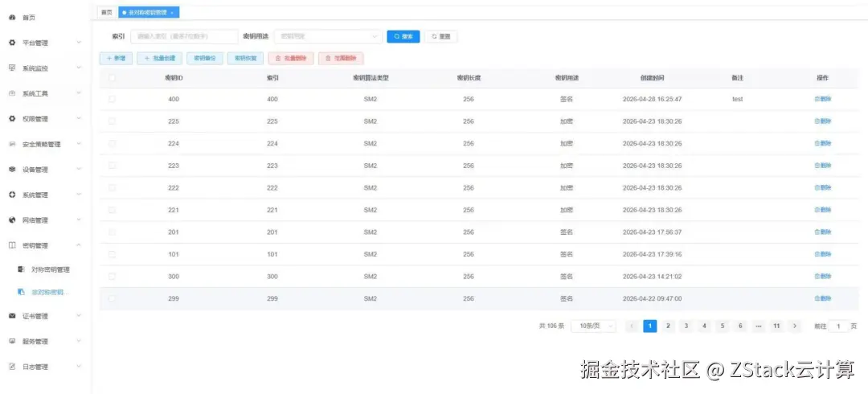Expand 系统管理 menu chevron
Image resolution: width=868 pixels, height=394 pixels.
[79, 195]
